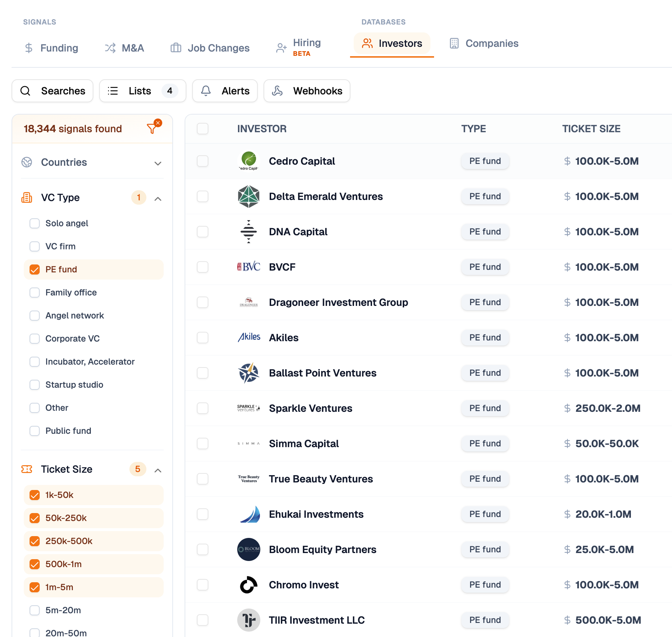
Task: Click the Bloom Equity Partners logo
Action: coord(249,549)
